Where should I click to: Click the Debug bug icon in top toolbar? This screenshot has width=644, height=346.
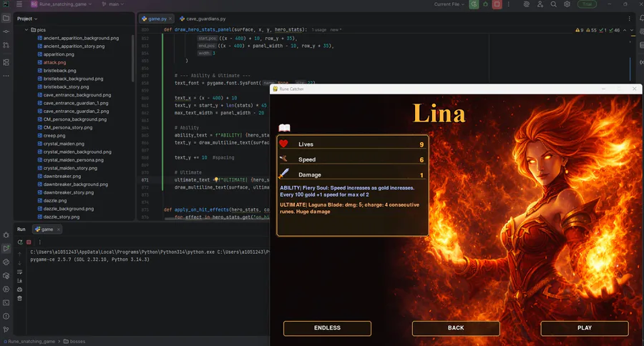tap(485, 4)
